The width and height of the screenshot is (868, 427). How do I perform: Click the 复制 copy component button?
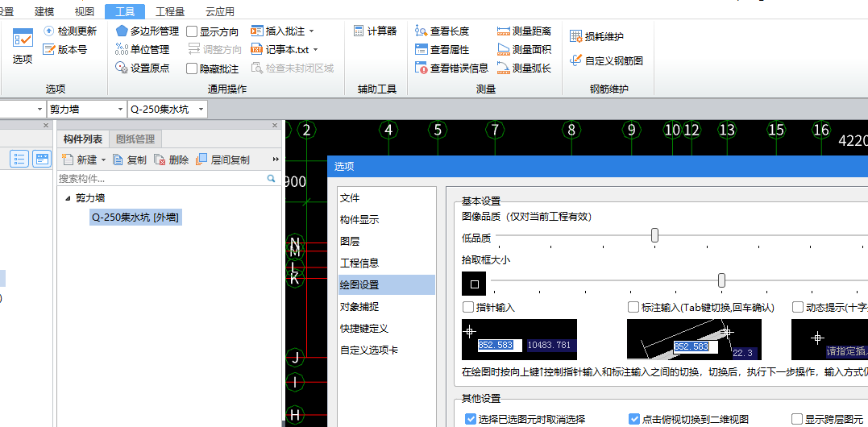pyautogui.click(x=130, y=160)
